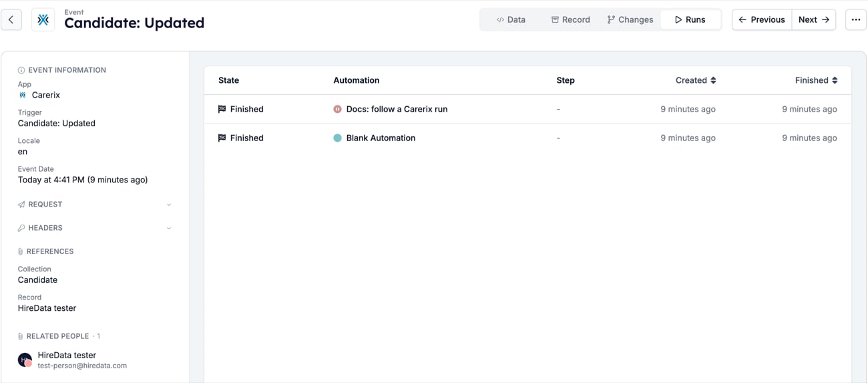Click the Finished column header label
The height and width of the screenshot is (383, 868).
pyautogui.click(x=812, y=80)
